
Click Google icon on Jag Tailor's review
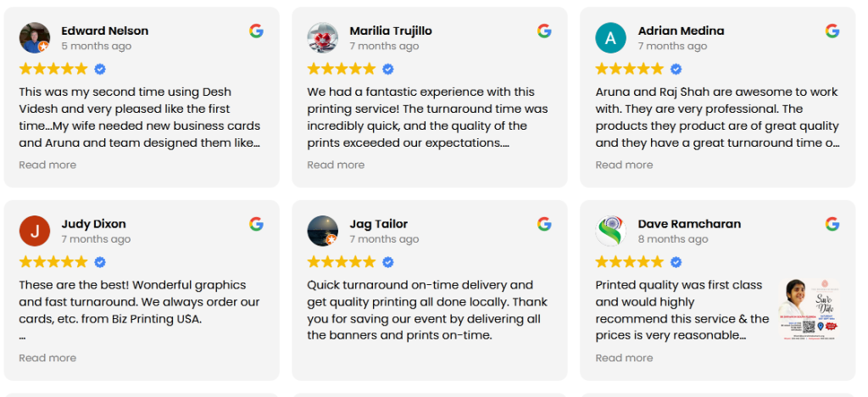click(544, 224)
